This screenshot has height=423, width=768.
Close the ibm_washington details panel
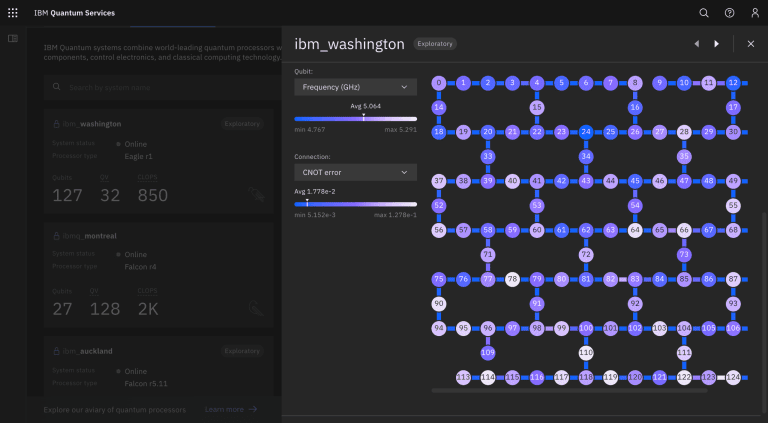(x=750, y=44)
